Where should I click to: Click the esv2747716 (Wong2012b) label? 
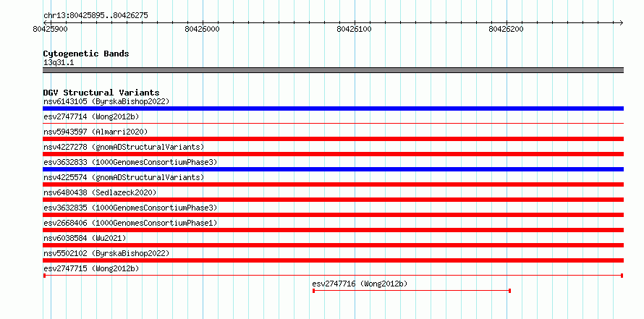(360, 284)
